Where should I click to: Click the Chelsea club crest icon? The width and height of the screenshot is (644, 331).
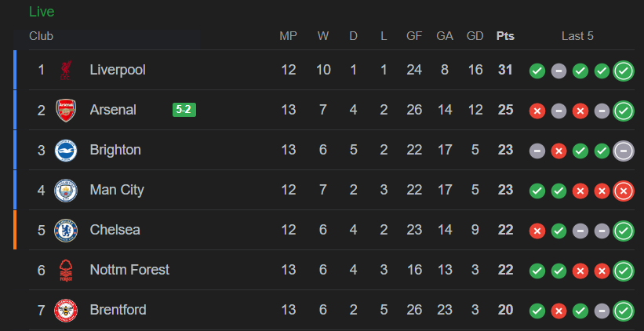[x=66, y=230]
